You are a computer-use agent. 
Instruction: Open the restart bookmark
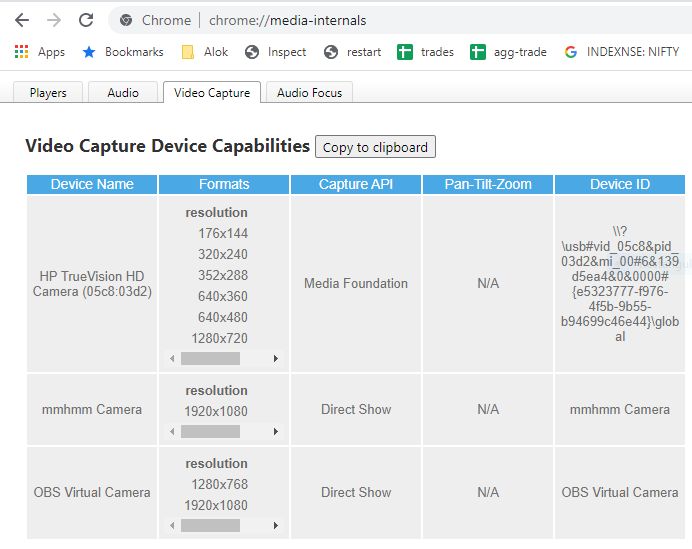352,52
